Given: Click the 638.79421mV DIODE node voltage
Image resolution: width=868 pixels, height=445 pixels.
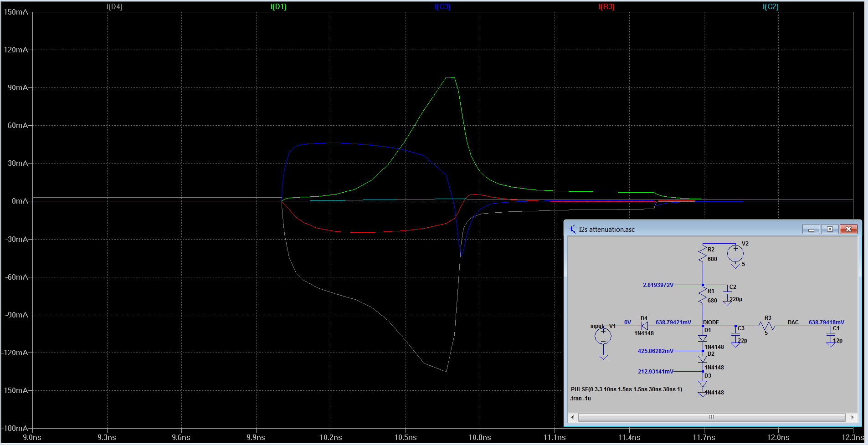Looking at the screenshot, I should 673,322.
